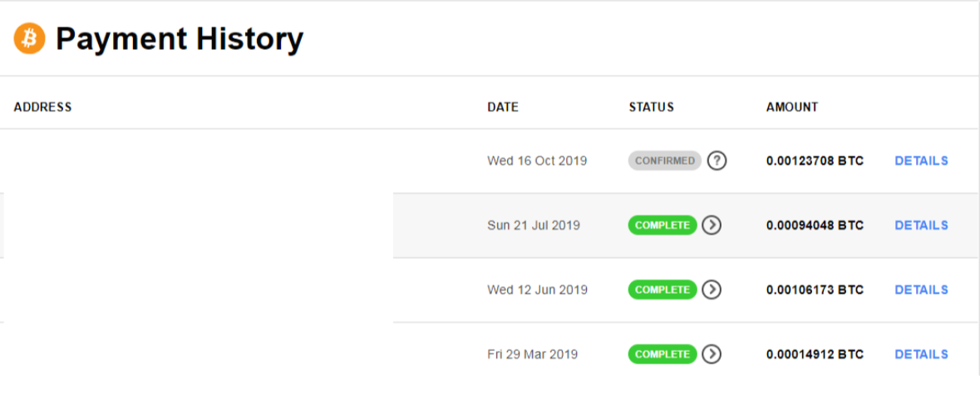Click the gray CONFIRMED status badge
980x406 pixels.
(x=665, y=161)
